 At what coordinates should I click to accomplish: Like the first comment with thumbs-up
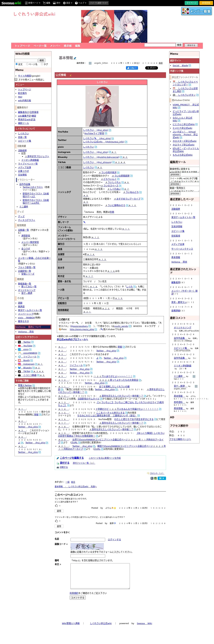click(x=56, y=505)
